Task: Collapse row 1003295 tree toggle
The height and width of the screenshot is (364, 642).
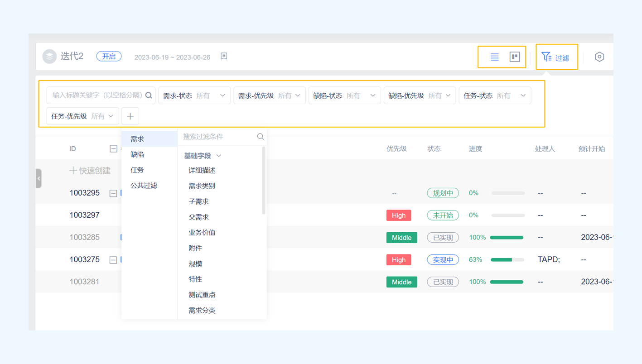Action: click(113, 193)
